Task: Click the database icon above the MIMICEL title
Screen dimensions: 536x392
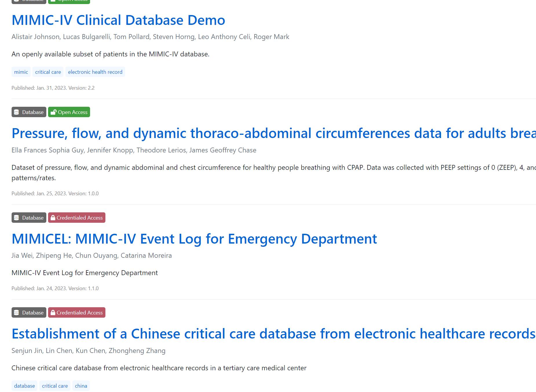Action: (x=17, y=218)
